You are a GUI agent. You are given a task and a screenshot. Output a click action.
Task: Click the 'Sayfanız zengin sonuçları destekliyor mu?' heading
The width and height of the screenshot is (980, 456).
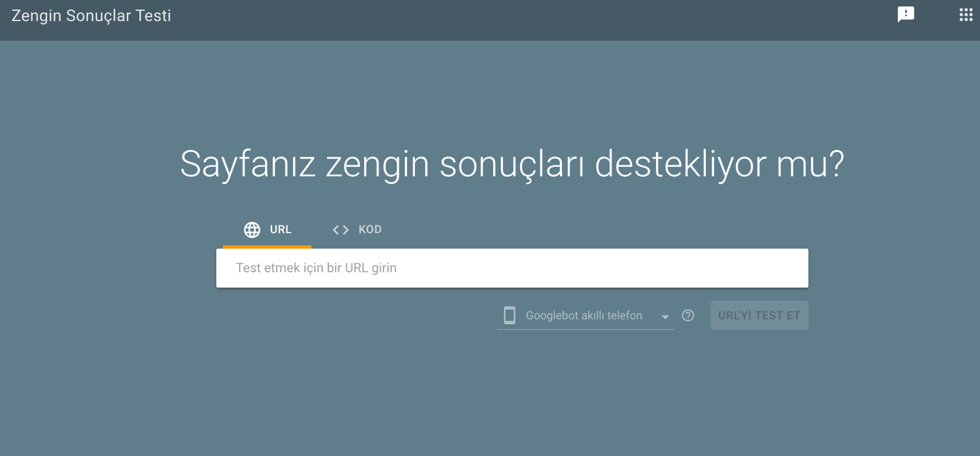[512, 165]
